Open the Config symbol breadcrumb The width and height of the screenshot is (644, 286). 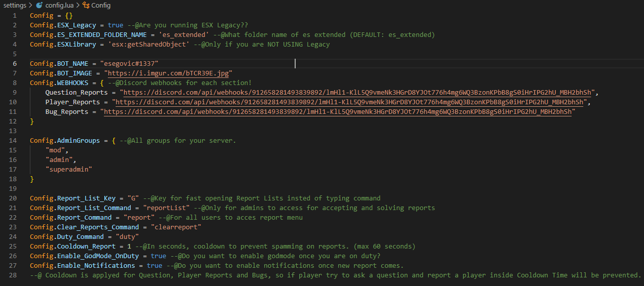tap(101, 5)
